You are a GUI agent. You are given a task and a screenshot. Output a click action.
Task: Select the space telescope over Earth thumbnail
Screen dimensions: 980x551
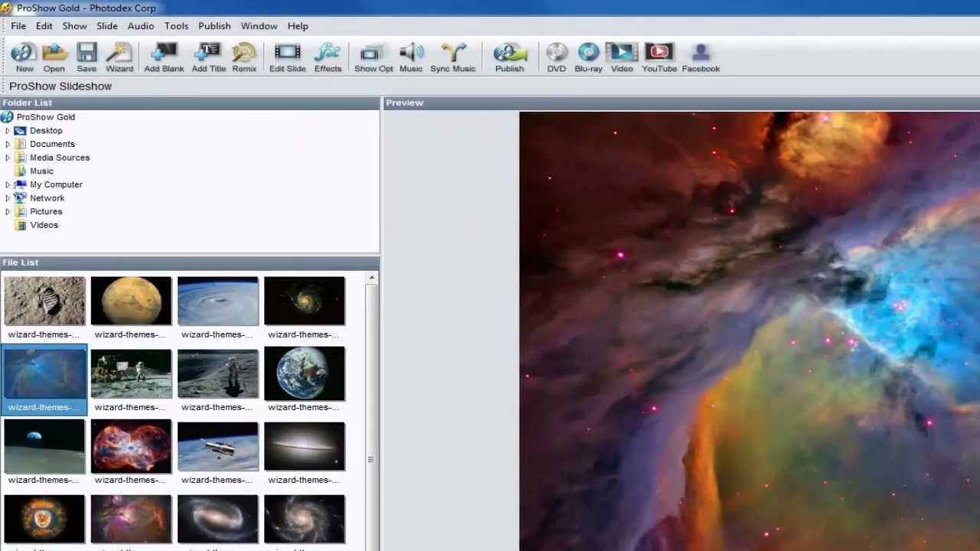click(218, 446)
